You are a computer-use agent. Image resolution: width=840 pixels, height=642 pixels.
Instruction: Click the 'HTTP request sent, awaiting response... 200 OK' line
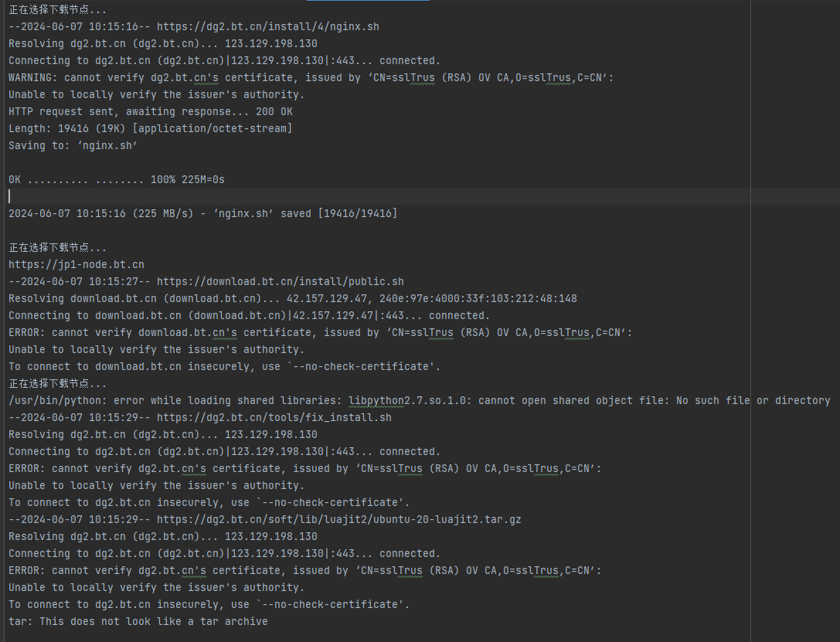coord(151,112)
